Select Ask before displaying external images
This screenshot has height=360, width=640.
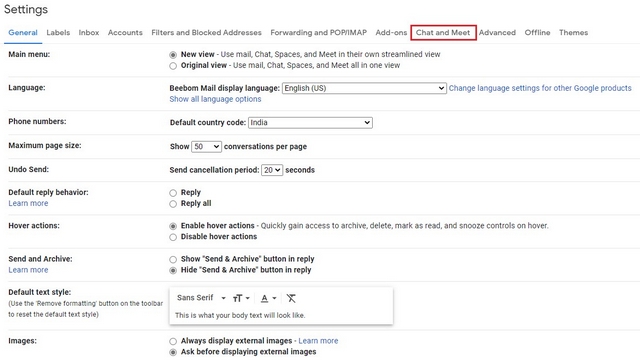[x=173, y=352]
